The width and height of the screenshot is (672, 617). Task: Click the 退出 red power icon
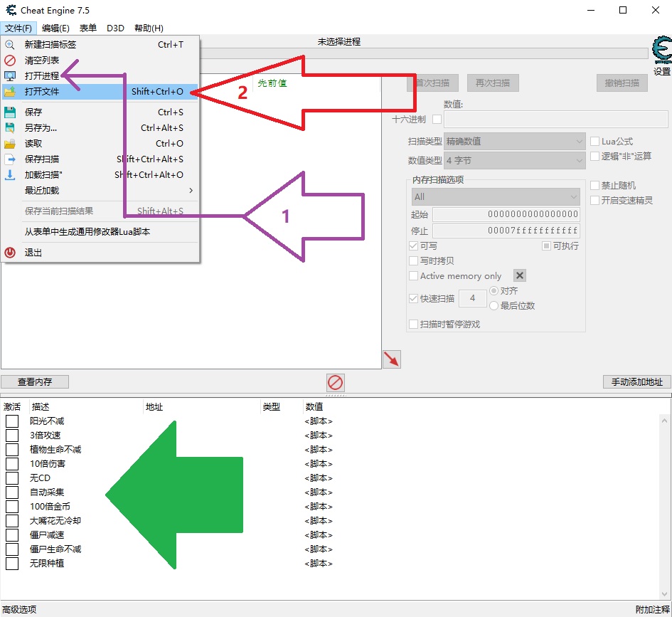point(10,253)
